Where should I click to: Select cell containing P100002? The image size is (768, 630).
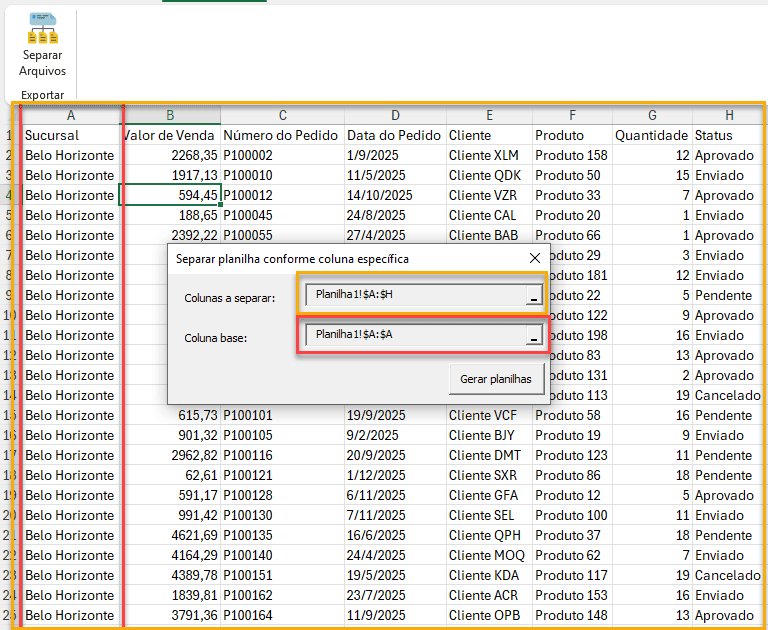[x=282, y=155]
